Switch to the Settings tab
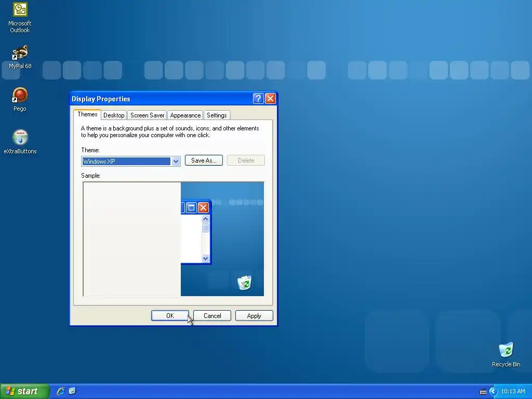Image resolution: width=532 pixels, height=399 pixels. click(x=217, y=115)
